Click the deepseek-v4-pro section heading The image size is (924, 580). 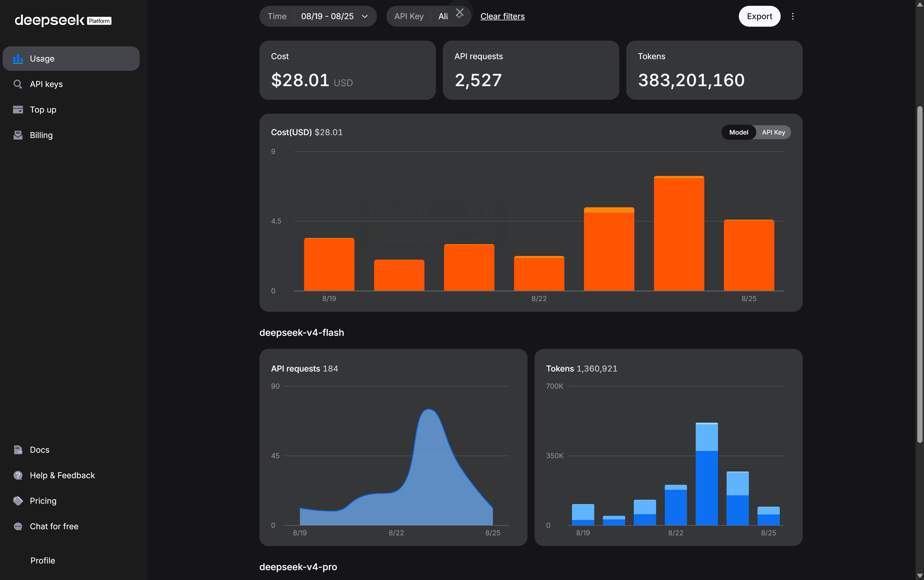tap(298, 567)
